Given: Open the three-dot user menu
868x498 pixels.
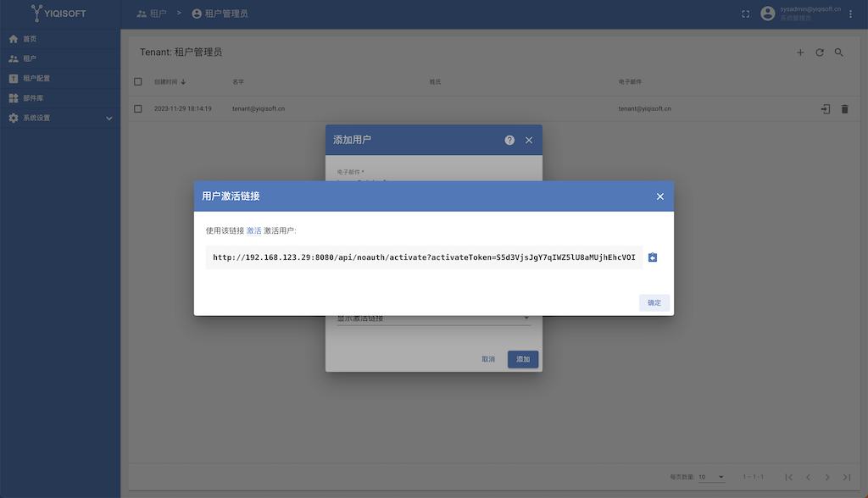Looking at the screenshot, I should tap(850, 14).
